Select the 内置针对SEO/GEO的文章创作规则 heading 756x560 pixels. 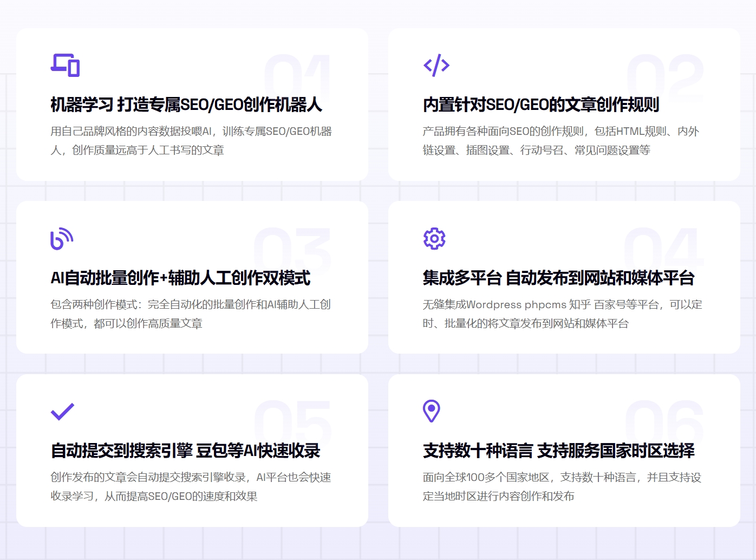coord(540,105)
